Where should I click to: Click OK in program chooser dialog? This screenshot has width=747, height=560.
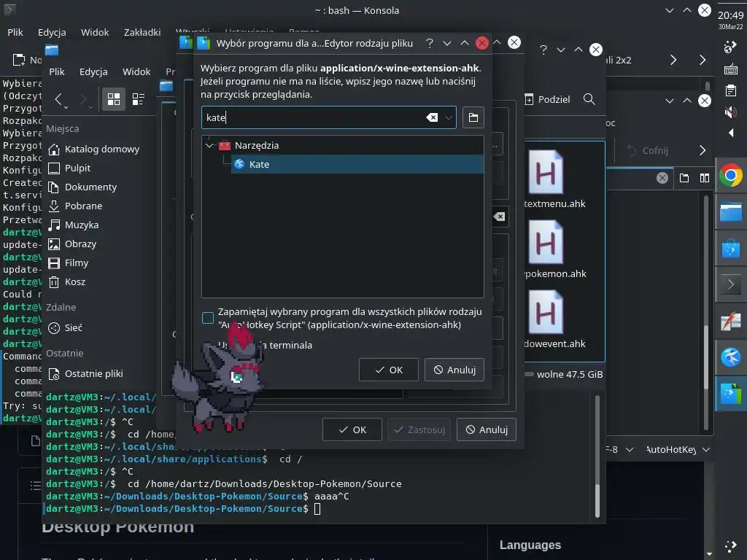point(389,370)
